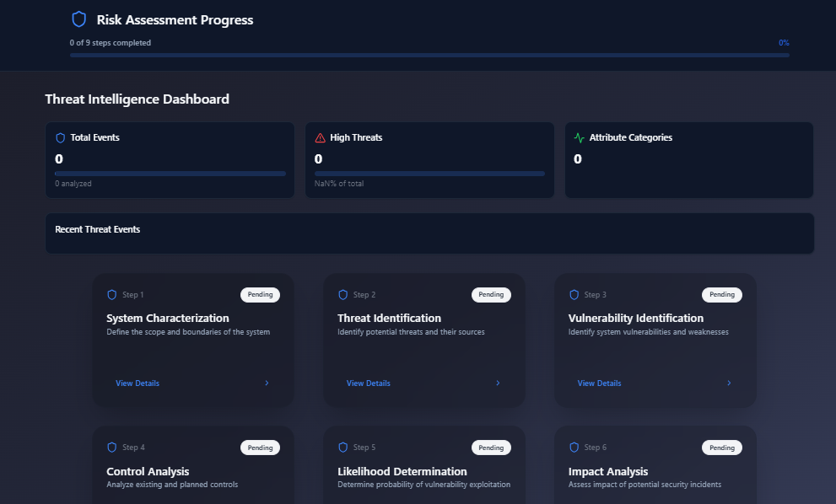The width and height of the screenshot is (836, 504).
Task: Select the Recent Threat Events panel
Action: (429, 233)
